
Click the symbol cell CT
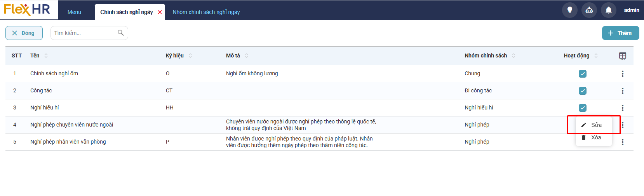tap(169, 90)
